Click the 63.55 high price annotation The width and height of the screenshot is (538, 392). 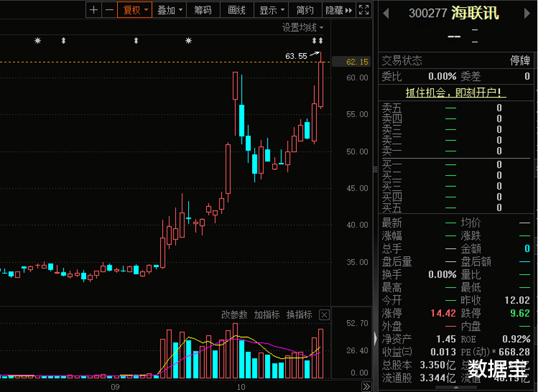click(x=296, y=56)
